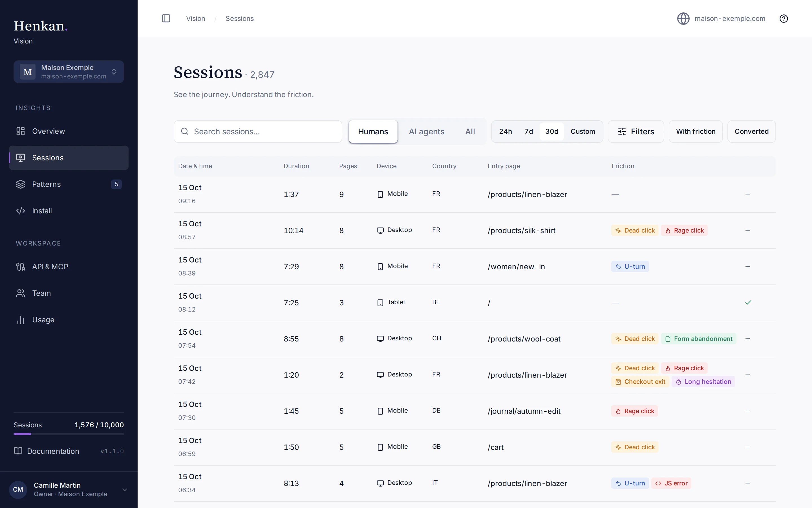Open help question mark icon
812x508 pixels.
(784, 18)
